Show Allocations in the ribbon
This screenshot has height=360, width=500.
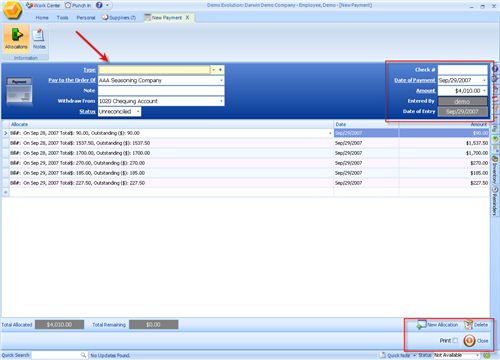pos(16,38)
